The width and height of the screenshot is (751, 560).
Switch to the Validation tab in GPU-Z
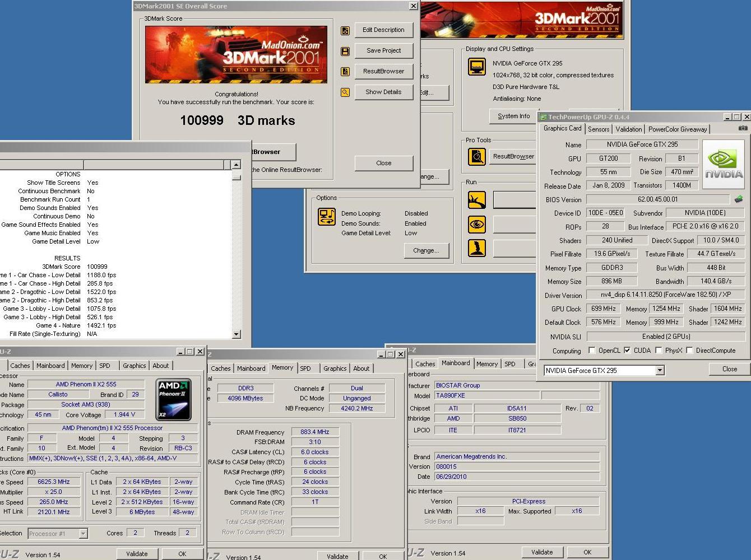tap(629, 129)
